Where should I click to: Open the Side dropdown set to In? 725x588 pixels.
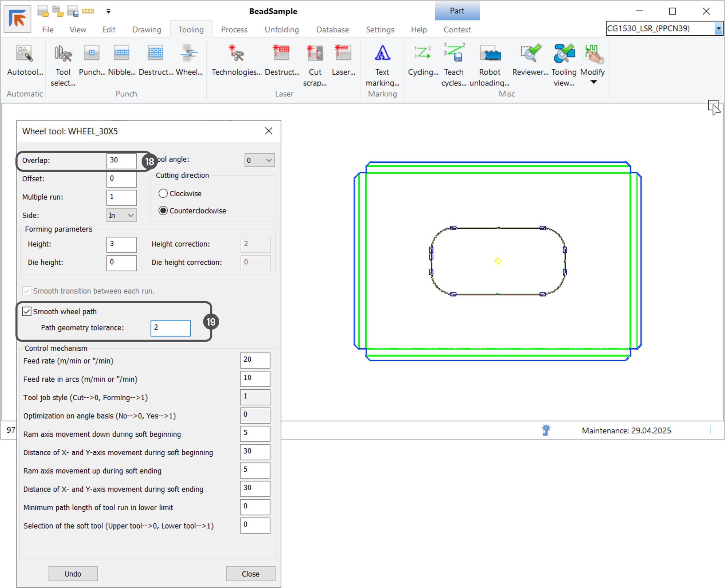tap(121, 215)
